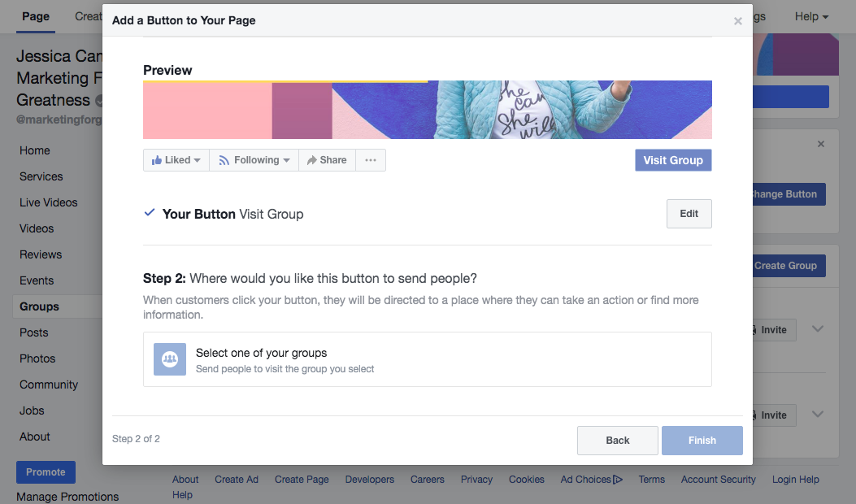The image size is (856, 504).
Task: Click the lower Invite button behind the dialog
Action: tap(774, 415)
